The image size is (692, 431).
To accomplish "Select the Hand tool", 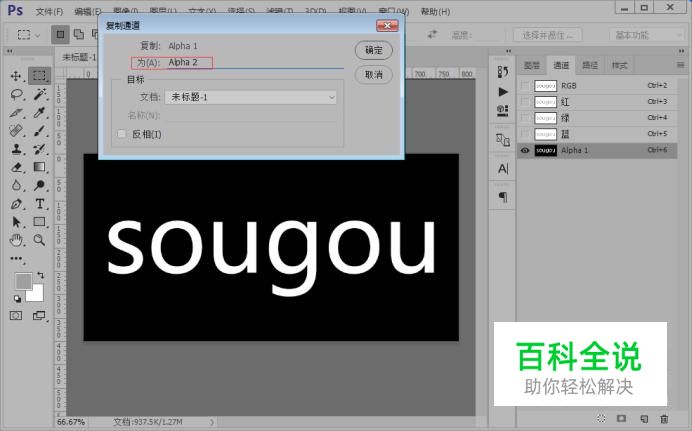I will [x=16, y=240].
